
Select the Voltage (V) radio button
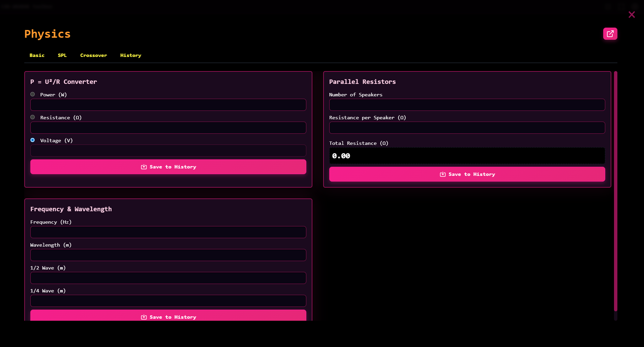click(x=33, y=140)
